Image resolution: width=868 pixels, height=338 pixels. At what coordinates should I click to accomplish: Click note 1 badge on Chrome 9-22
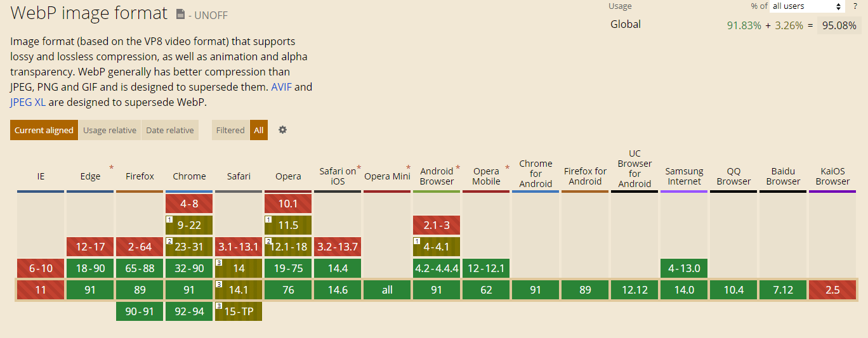click(169, 219)
